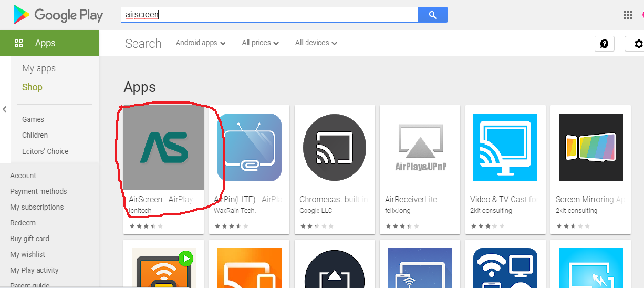Image resolution: width=644 pixels, height=288 pixels.
Task: Open the Google apps grid icon
Action: [x=628, y=15]
